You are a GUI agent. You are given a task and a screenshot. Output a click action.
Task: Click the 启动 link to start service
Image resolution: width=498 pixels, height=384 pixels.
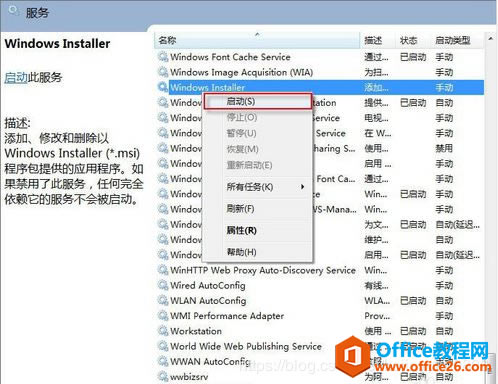pos(16,77)
